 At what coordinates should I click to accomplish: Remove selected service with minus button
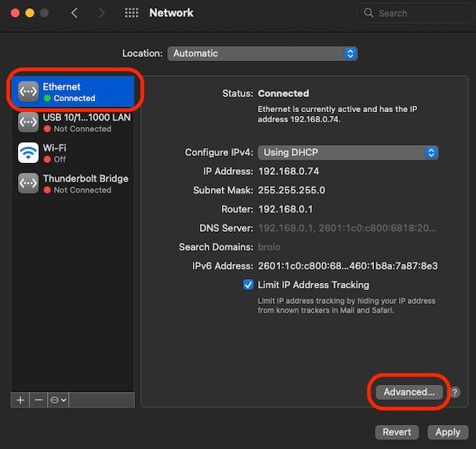(x=38, y=400)
